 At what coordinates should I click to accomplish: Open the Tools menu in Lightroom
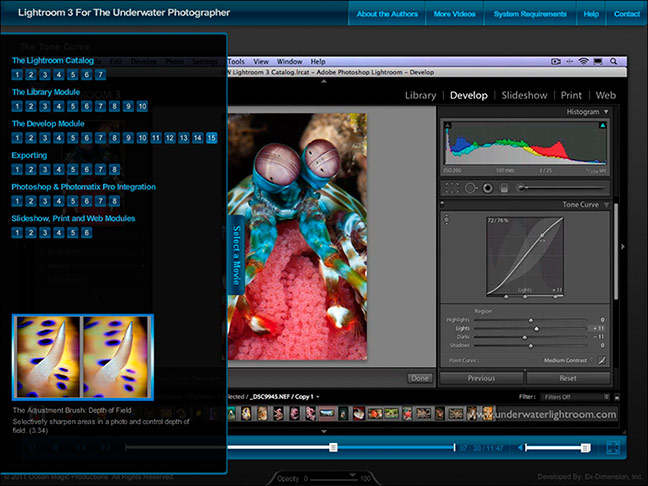[236, 62]
